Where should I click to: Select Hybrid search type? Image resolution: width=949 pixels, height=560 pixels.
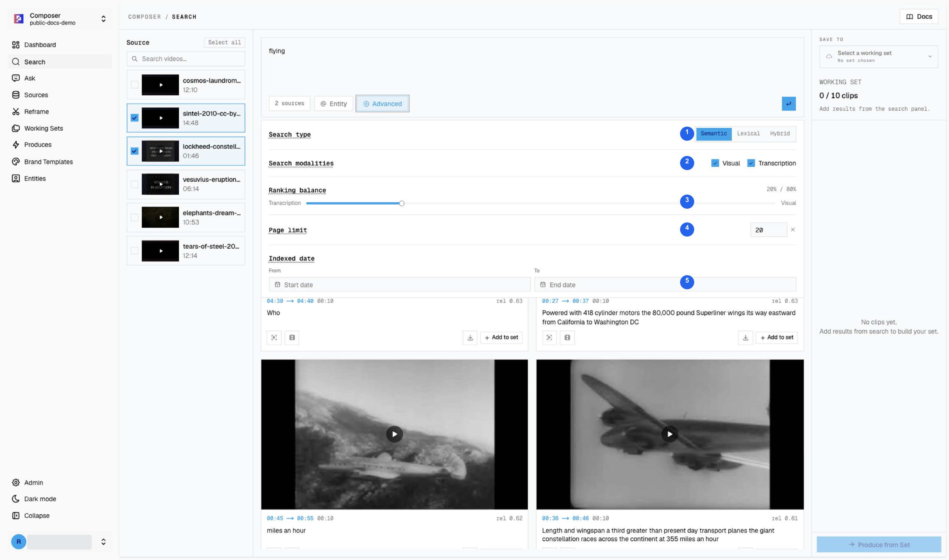click(x=780, y=134)
